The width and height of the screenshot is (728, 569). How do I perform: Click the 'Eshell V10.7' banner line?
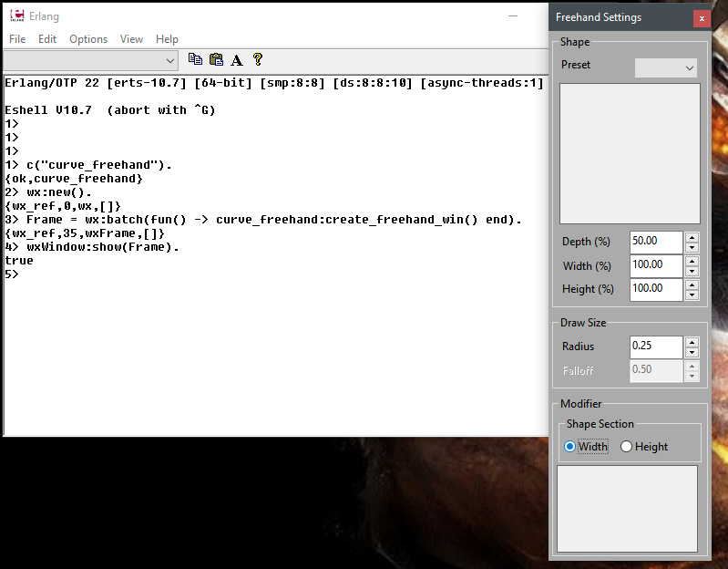click(110, 110)
